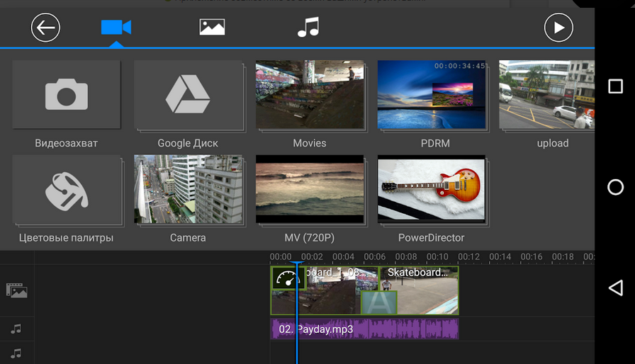635x364 pixels.
Task: Tap the back arrow button
Action: point(45,28)
